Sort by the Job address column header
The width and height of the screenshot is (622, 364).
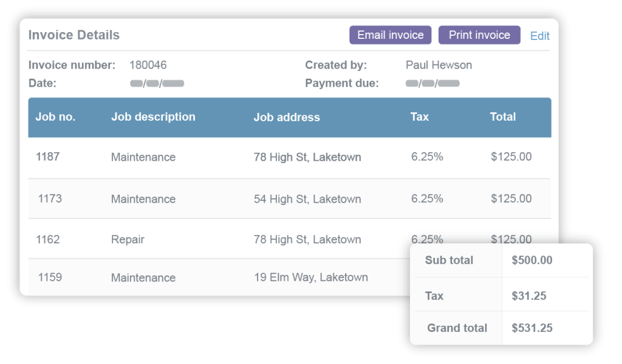click(286, 117)
